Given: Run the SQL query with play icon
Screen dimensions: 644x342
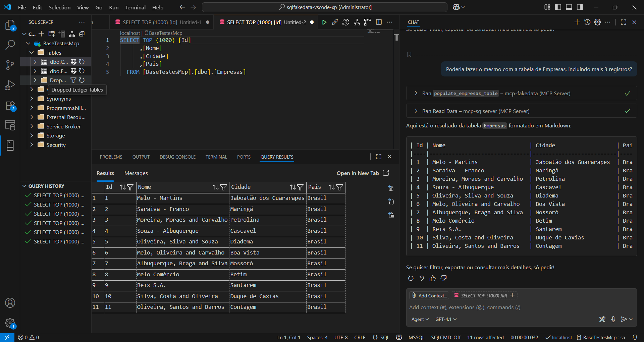Looking at the screenshot, I should pos(324,22).
